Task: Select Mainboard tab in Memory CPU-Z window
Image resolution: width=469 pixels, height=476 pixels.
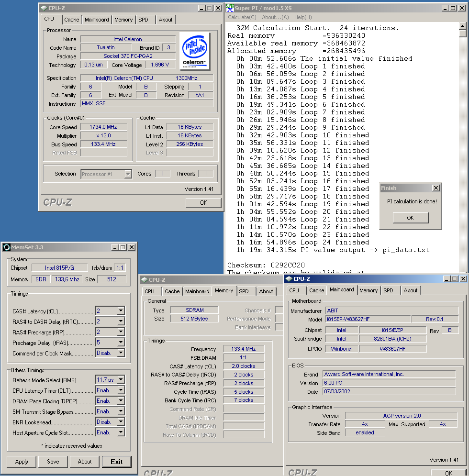Action: [x=197, y=291]
